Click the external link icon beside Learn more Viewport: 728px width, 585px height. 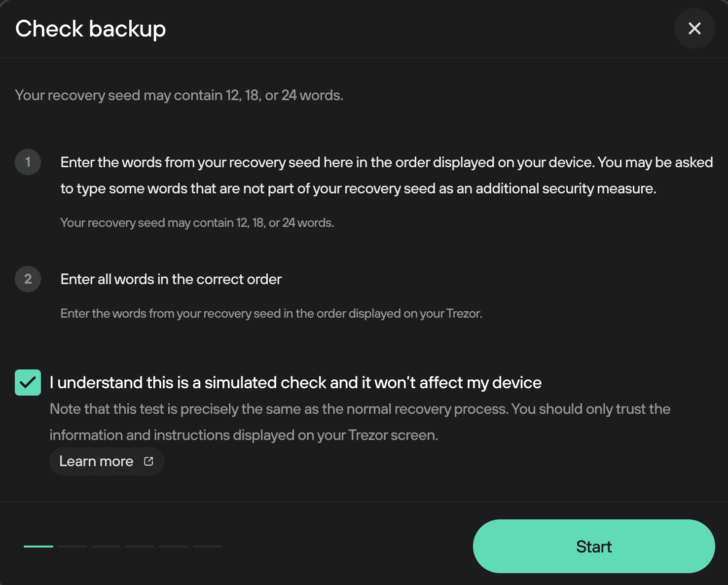tap(148, 461)
